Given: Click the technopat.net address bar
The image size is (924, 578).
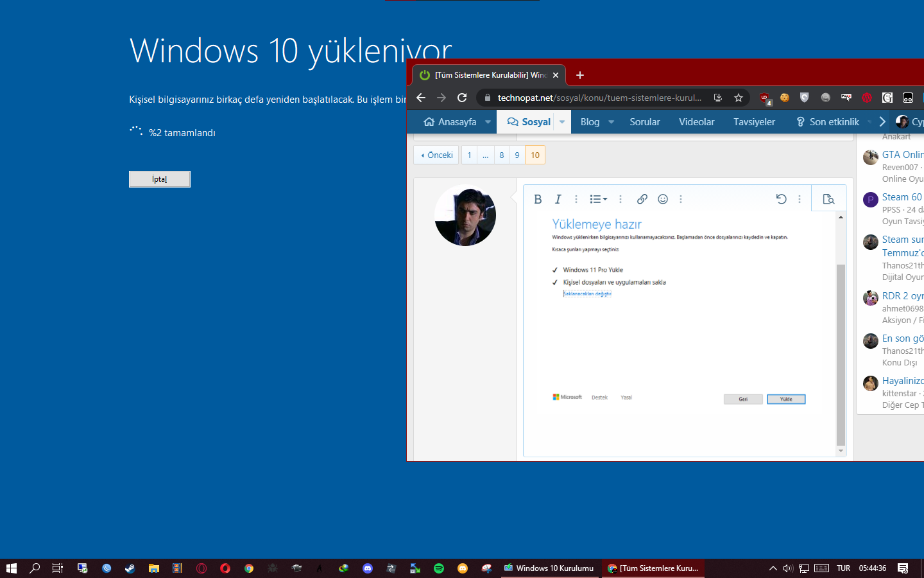Looking at the screenshot, I should coord(599,98).
